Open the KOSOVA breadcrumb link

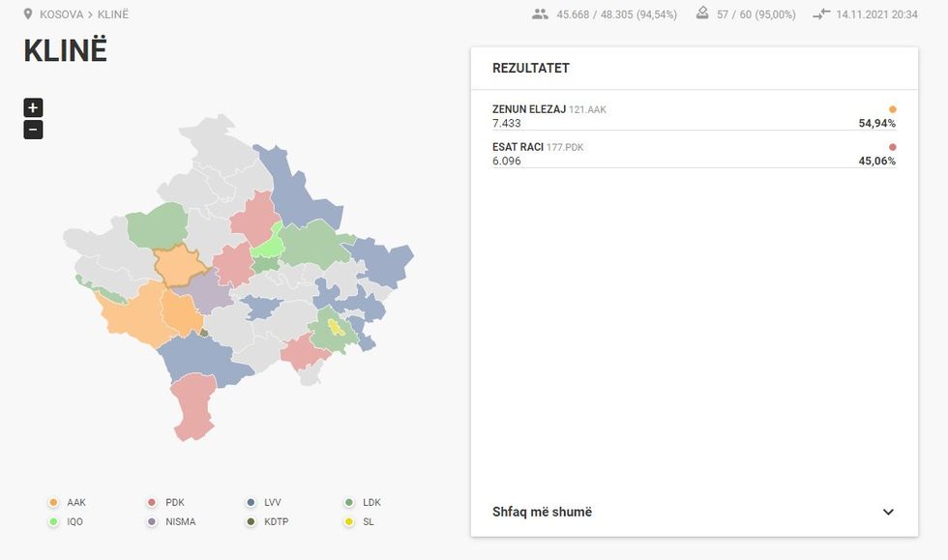pyautogui.click(x=61, y=15)
